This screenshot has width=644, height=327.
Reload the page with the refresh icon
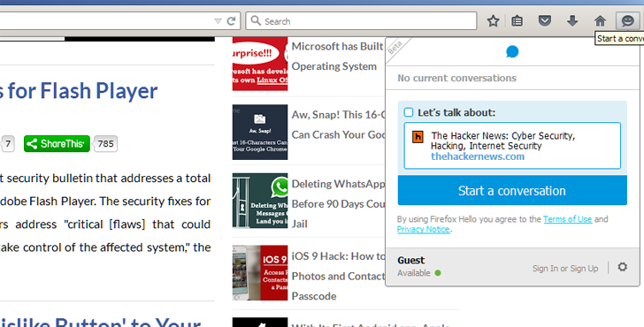click(x=231, y=21)
